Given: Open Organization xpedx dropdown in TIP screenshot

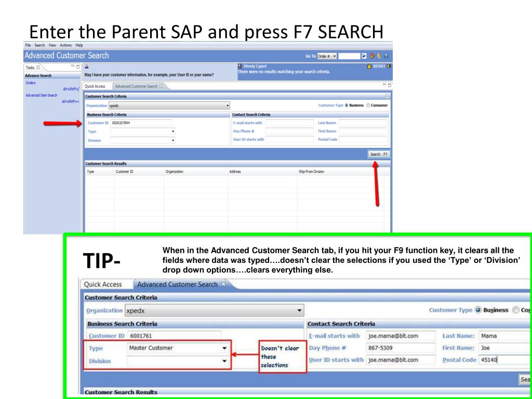Looking at the screenshot, I should tap(215, 311).
